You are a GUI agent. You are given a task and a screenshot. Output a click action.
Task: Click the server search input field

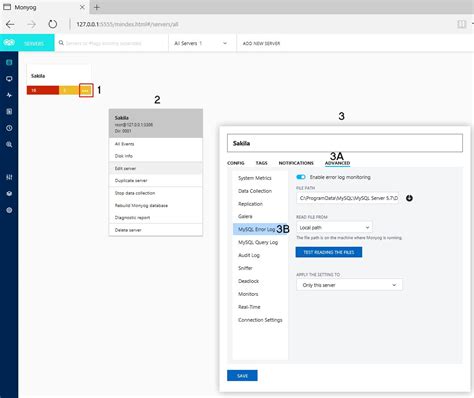click(112, 43)
